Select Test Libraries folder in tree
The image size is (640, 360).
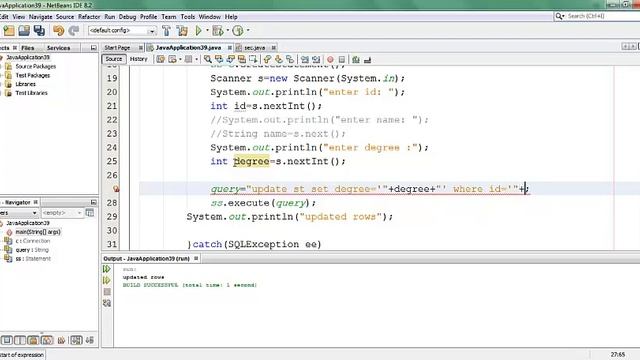(31, 93)
